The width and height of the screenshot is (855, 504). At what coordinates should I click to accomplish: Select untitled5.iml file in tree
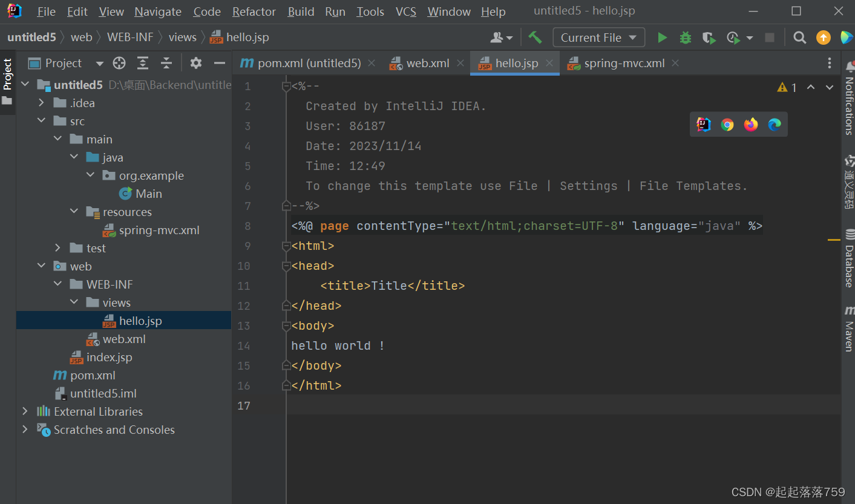tap(95, 393)
